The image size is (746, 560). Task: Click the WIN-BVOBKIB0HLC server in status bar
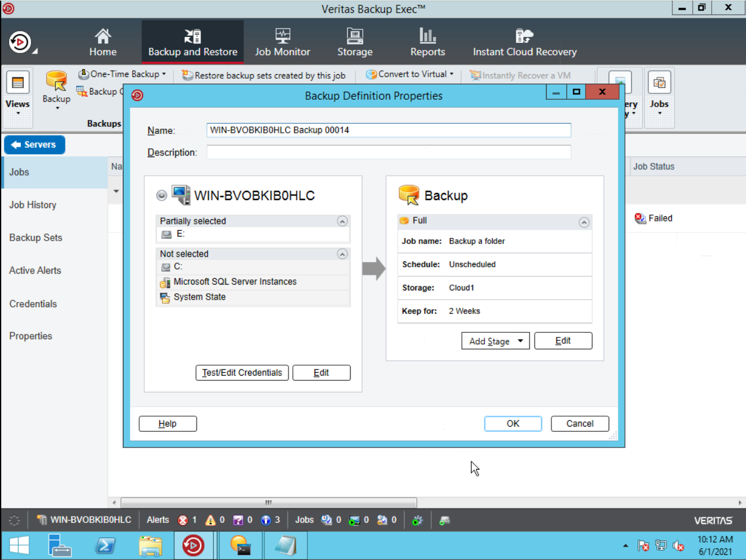[84, 520]
